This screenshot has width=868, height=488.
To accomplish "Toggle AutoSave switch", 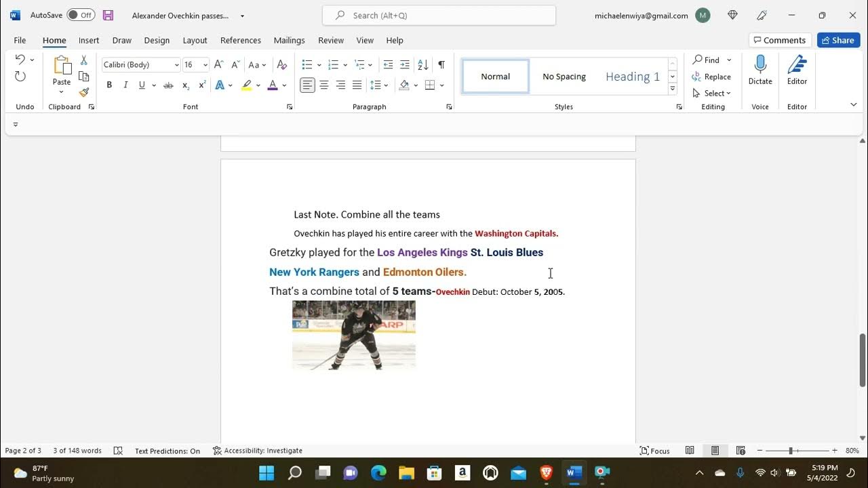I will (x=81, y=15).
